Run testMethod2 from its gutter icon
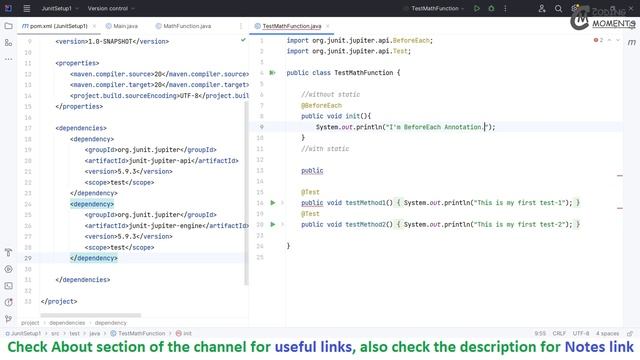 coord(273,224)
